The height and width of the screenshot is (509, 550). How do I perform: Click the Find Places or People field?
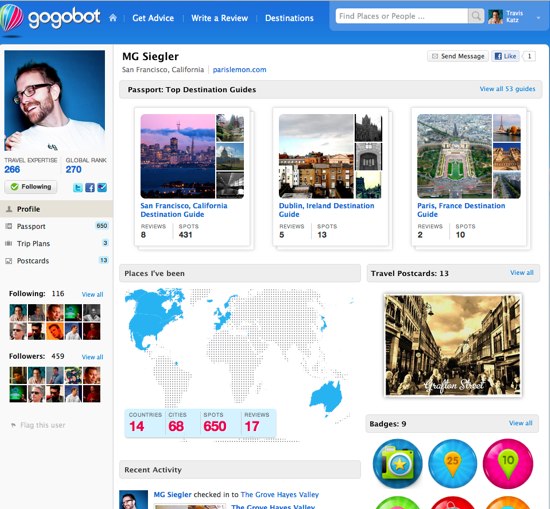pyautogui.click(x=402, y=16)
